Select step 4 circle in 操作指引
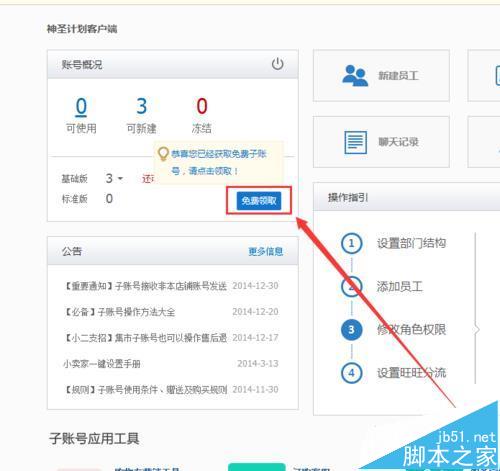This screenshot has width=500, height=471. 351,373
